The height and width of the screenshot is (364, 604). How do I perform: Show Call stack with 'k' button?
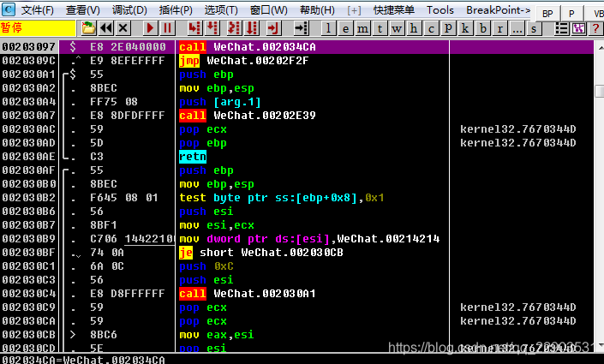pyautogui.click(x=465, y=28)
